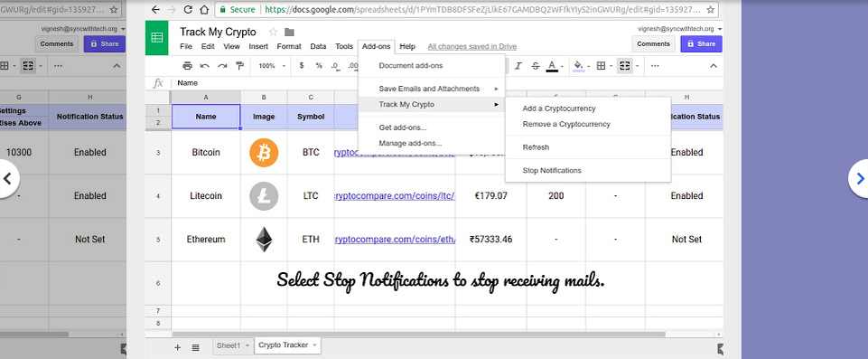Screen dimensions: 868x359
Task: Open the 100% zoom dropdown
Action: (x=272, y=66)
